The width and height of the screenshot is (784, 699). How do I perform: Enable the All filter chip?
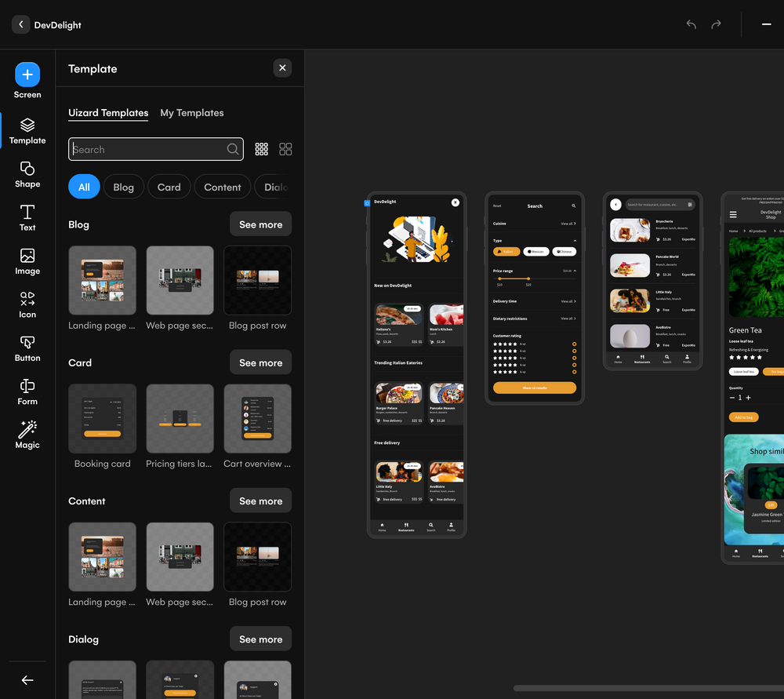pos(84,187)
